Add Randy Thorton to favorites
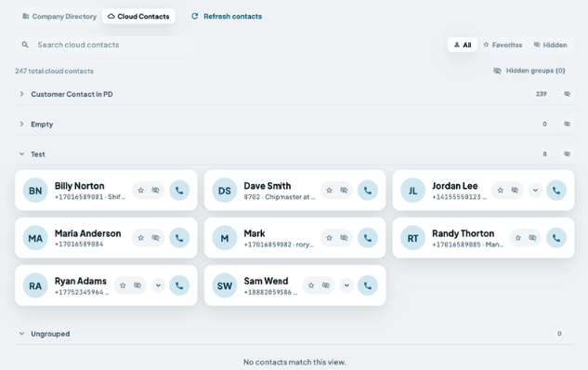 (518, 238)
